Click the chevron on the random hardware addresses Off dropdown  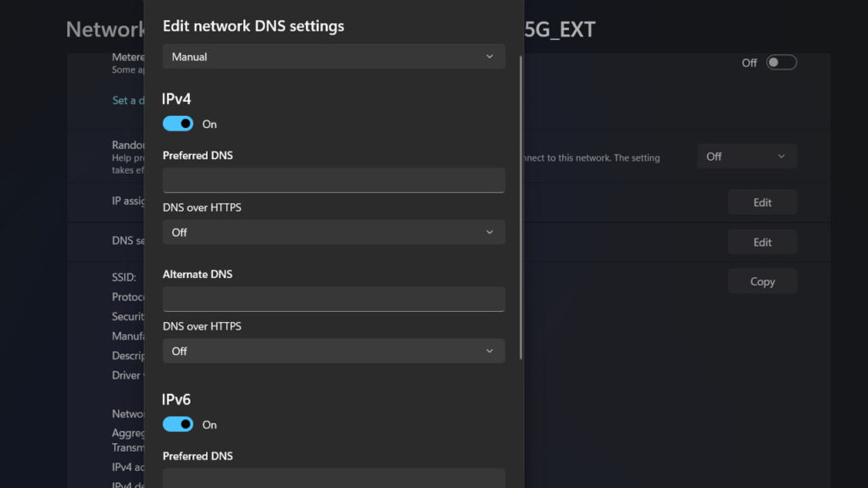point(783,156)
